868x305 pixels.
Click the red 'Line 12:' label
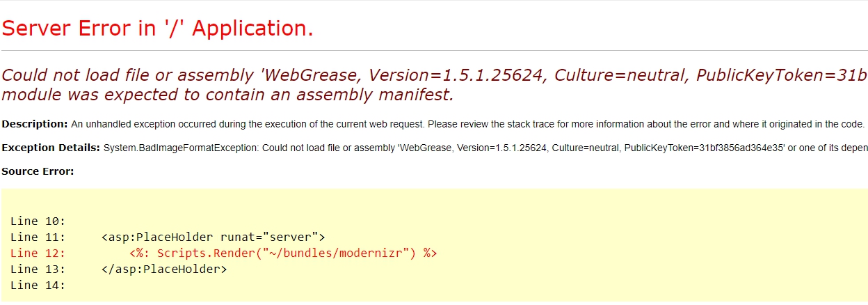pos(38,253)
